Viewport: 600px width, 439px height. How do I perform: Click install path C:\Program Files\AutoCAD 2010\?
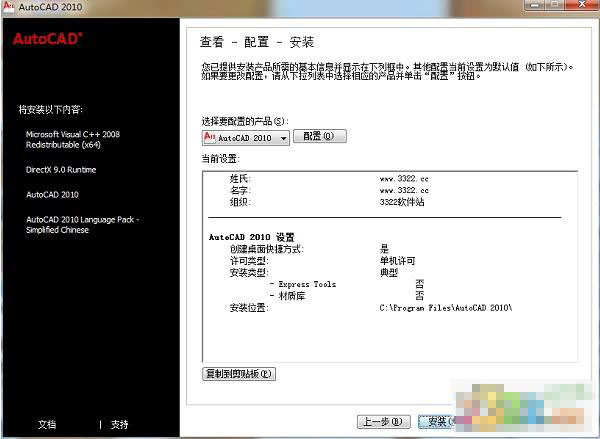click(446, 308)
